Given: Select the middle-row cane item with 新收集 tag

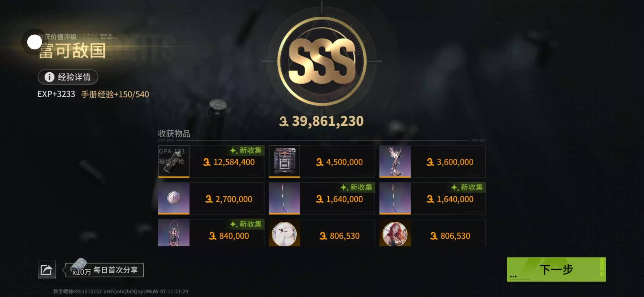Looking at the screenshot, I should pos(322,198).
